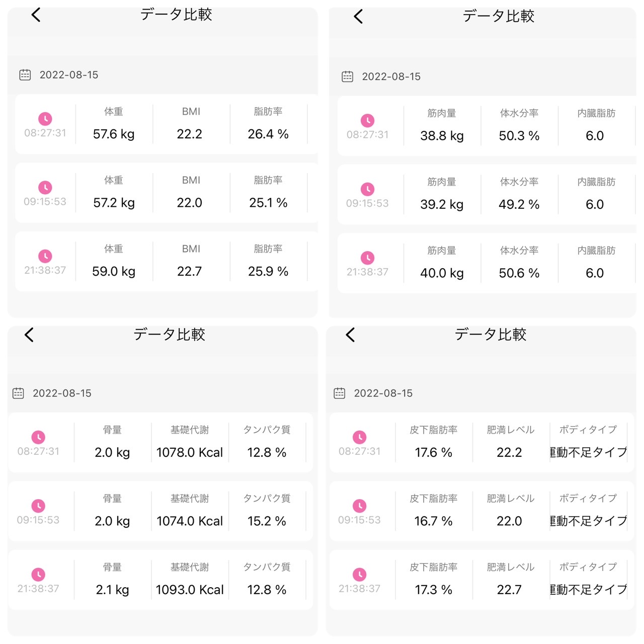644x644 pixels.
Task: Tap the 25.1 % body fat value
Action: coord(268,203)
